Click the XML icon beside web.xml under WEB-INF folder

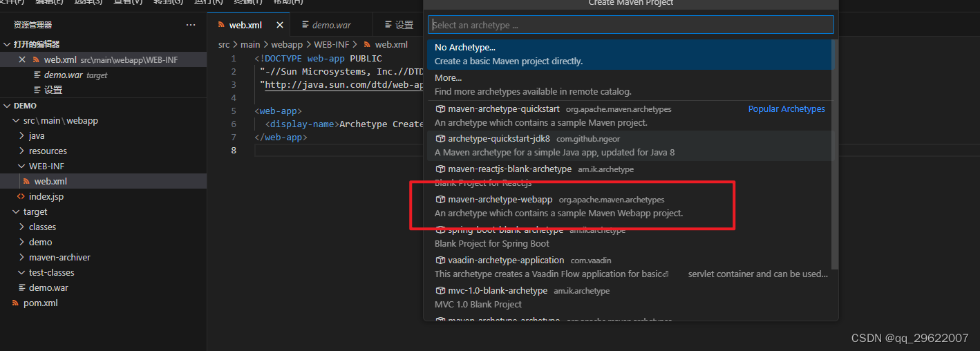[x=27, y=182]
